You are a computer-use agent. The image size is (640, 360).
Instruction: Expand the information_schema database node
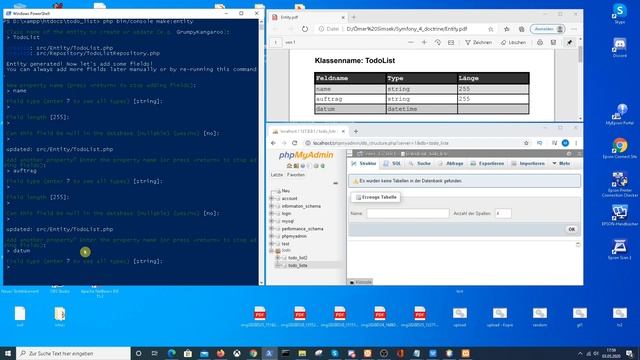pos(271,206)
